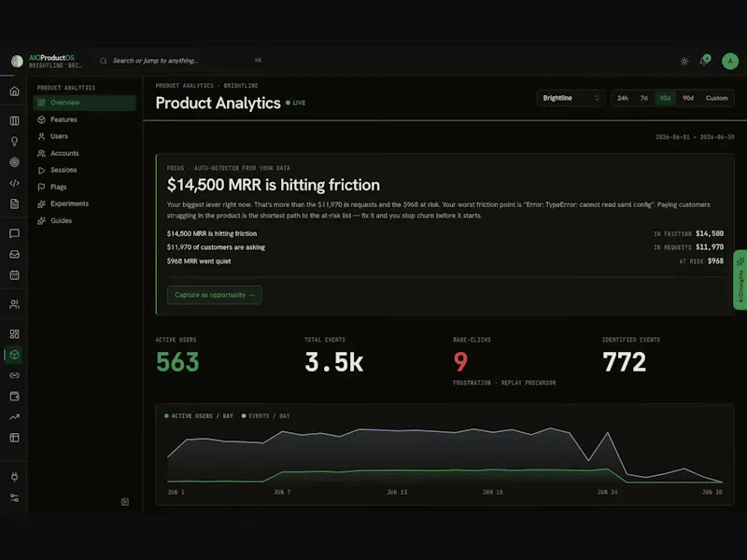Open the Brightline workspace dropdown
This screenshot has width=747, height=560.
(571, 98)
